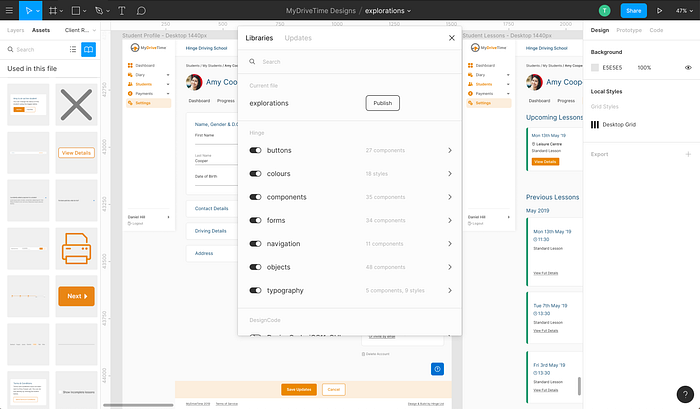Open the Libraries tab in dialog
The image size is (700, 409).
tap(259, 38)
